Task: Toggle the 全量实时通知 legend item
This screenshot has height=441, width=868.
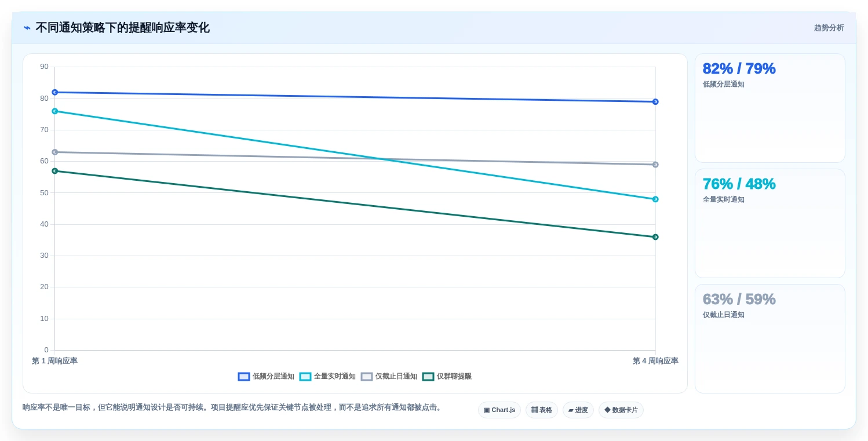Action: click(x=327, y=377)
